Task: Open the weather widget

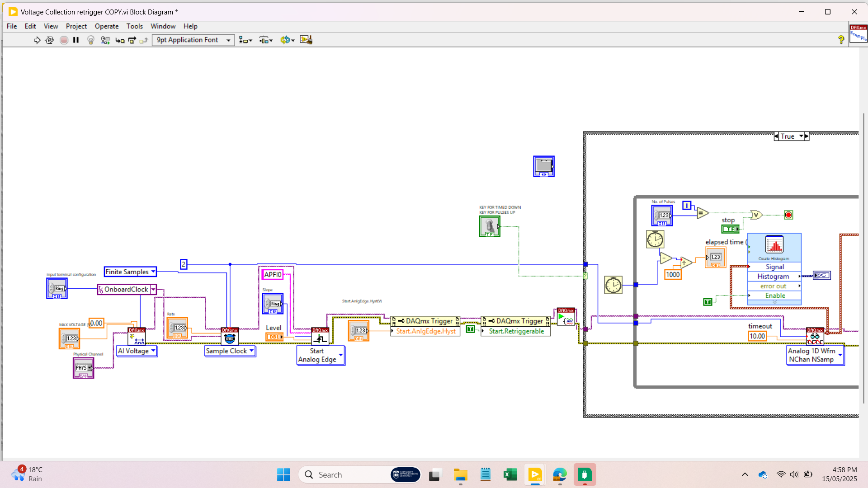Action: [x=27, y=474]
